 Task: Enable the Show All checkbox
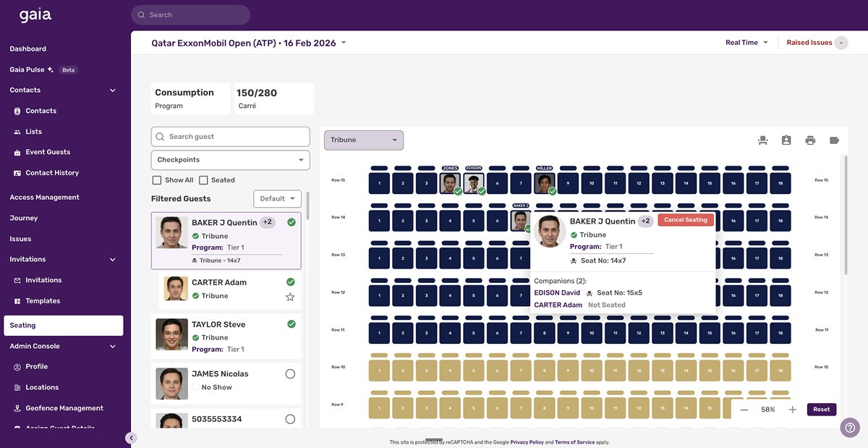pyautogui.click(x=156, y=179)
